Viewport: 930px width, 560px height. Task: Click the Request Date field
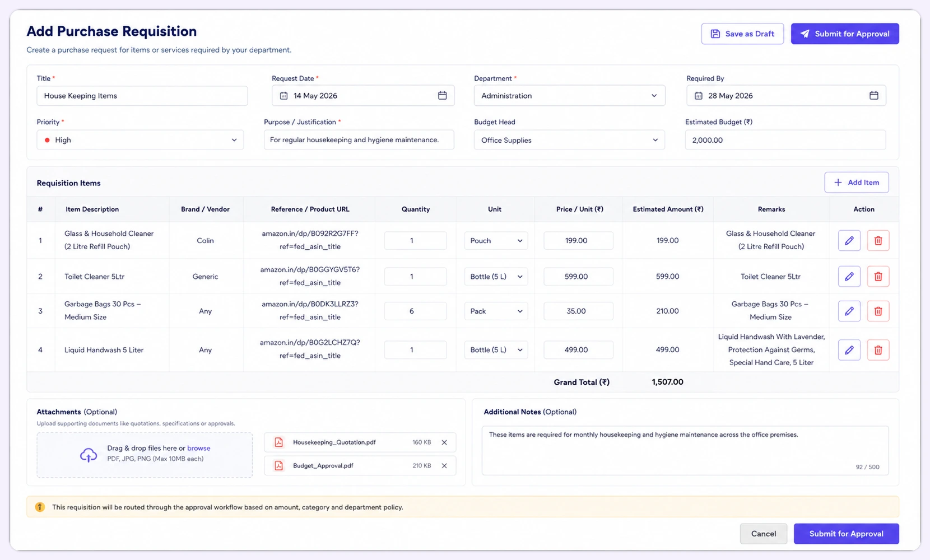[363, 96]
